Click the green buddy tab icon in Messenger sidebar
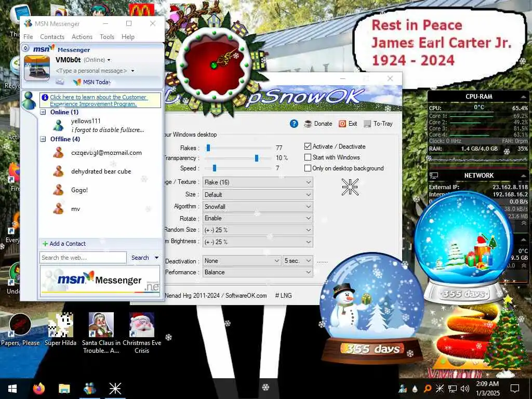Image resolution: width=532 pixels, height=399 pixels. pos(29,101)
